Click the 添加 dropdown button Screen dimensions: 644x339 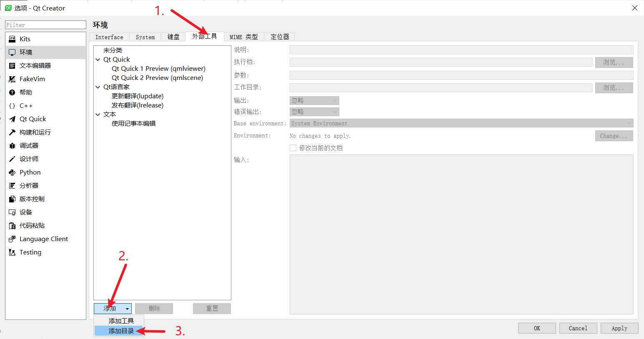click(113, 308)
